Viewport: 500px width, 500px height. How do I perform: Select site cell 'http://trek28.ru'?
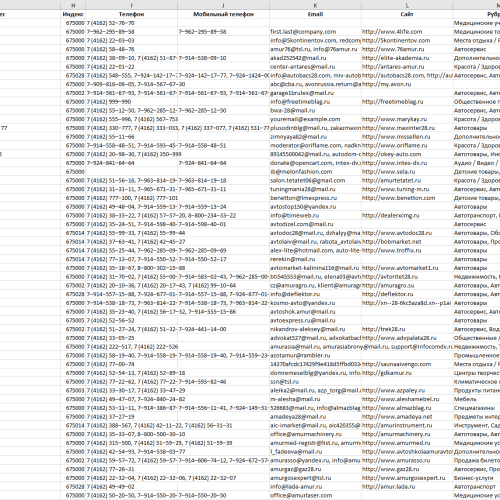tap(407, 329)
